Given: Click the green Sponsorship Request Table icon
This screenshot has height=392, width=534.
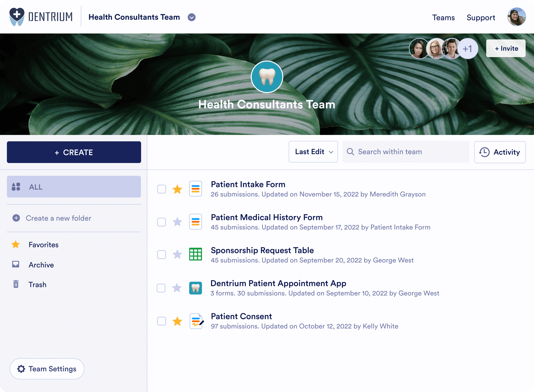Looking at the screenshot, I should coord(195,254).
